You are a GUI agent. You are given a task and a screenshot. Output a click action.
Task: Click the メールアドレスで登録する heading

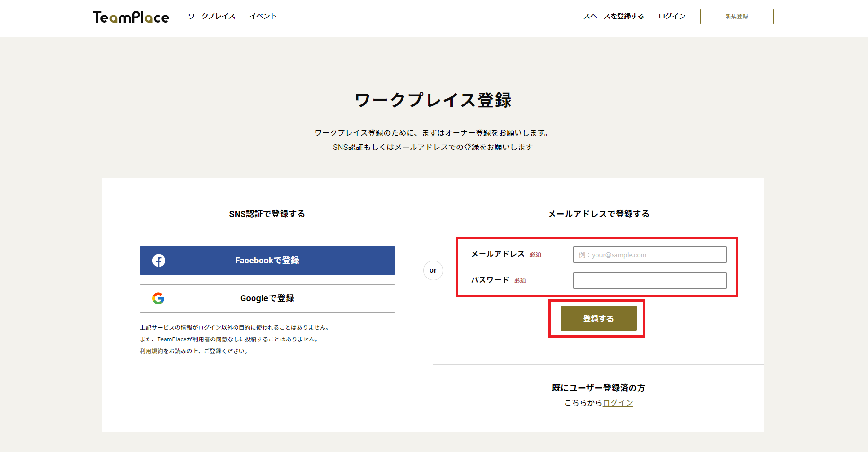[599, 214]
